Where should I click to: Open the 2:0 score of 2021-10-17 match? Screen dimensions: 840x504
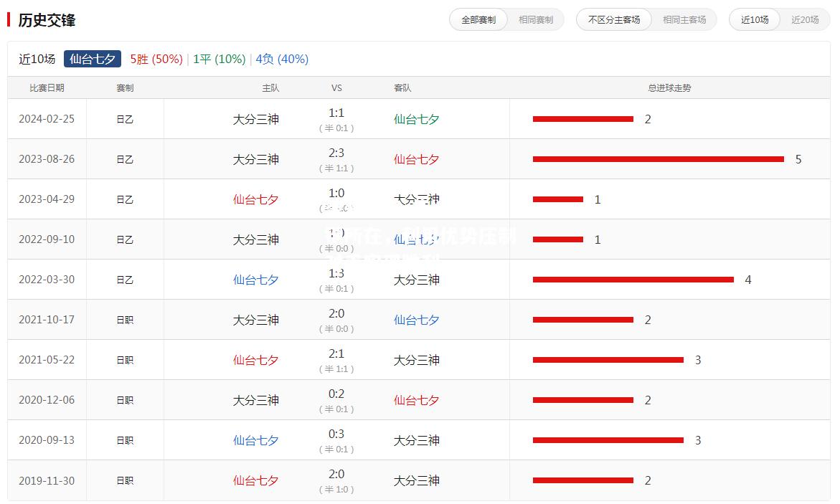pos(336,314)
